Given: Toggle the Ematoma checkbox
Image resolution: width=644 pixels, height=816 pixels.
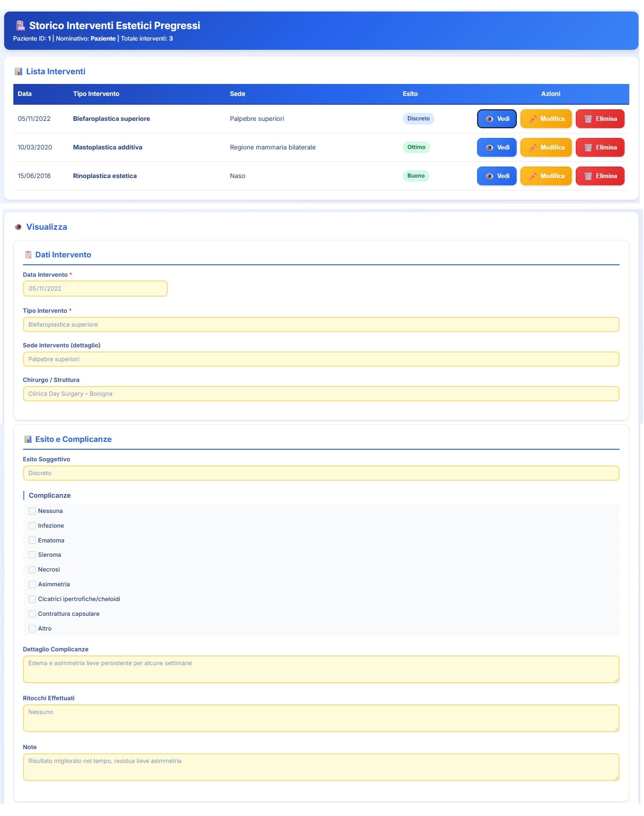Looking at the screenshot, I should [32, 541].
